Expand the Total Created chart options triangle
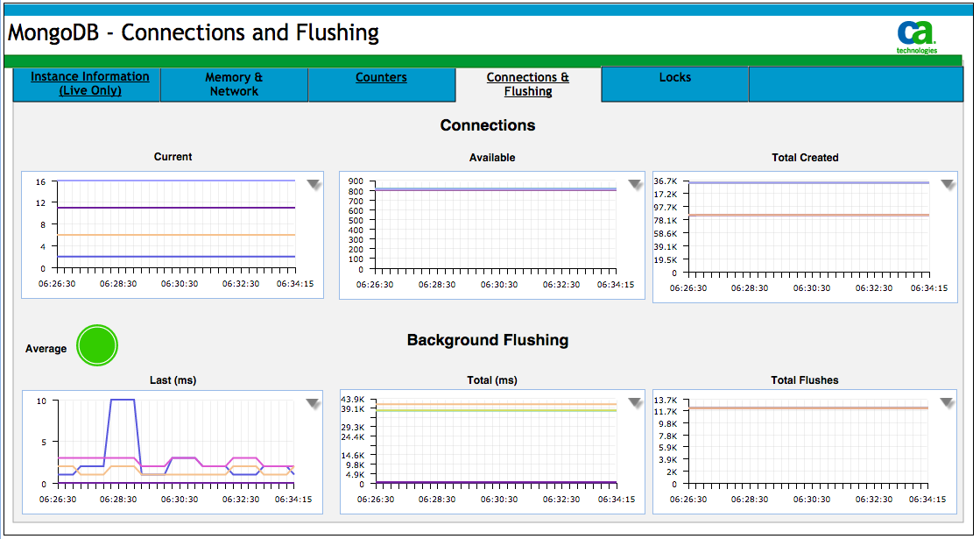Viewport: 980px width, 539px height. [x=948, y=184]
